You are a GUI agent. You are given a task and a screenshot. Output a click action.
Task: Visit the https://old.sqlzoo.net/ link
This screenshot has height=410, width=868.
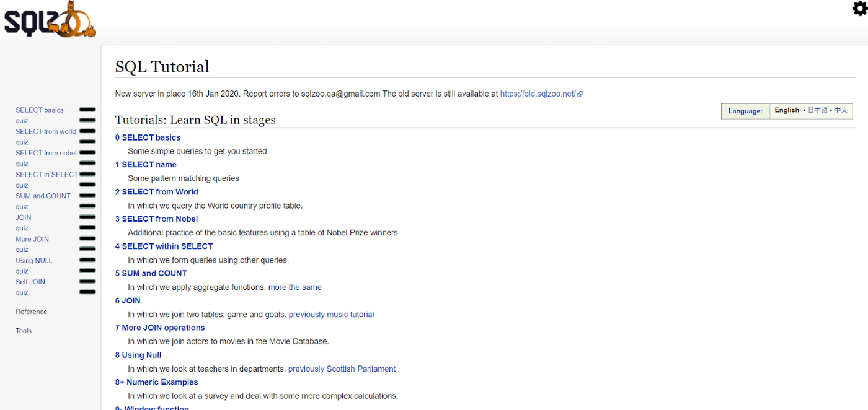pyautogui.click(x=538, y=94)
